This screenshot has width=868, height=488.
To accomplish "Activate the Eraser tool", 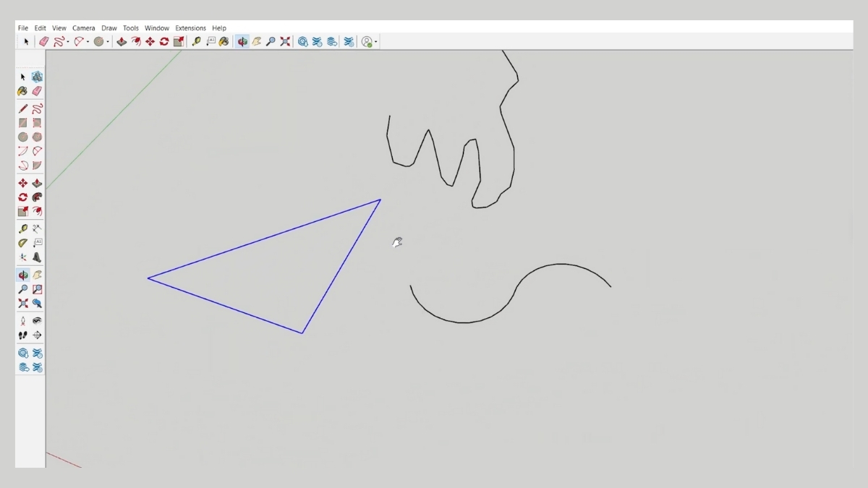I will point(37,90).
